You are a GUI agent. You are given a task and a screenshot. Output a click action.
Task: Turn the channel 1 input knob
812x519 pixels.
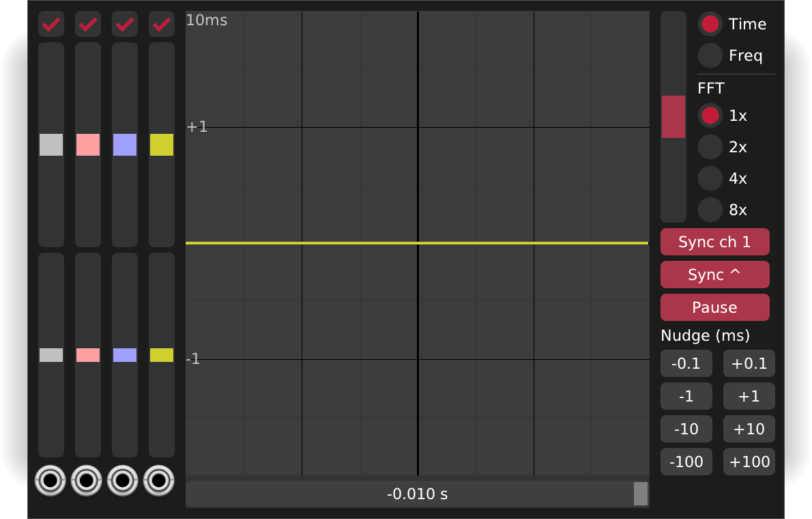click(x=50, y=481)
